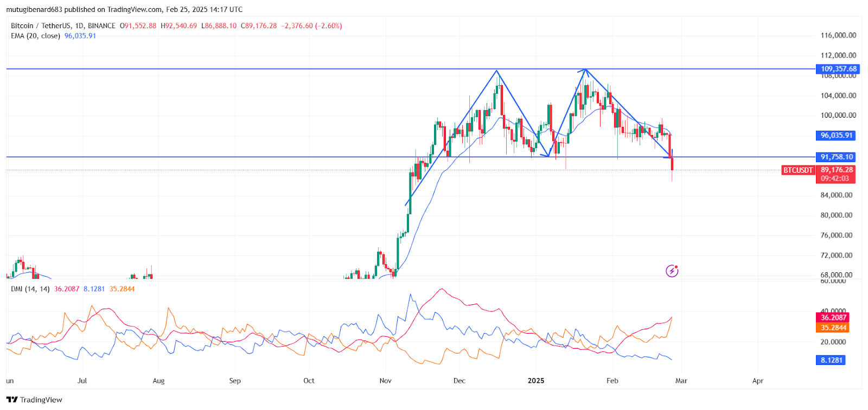Select the Bitcoin / TetherUS symbol title
This screenshot has height=410, width=868.
pyautogui.click(x=41, y=25)
